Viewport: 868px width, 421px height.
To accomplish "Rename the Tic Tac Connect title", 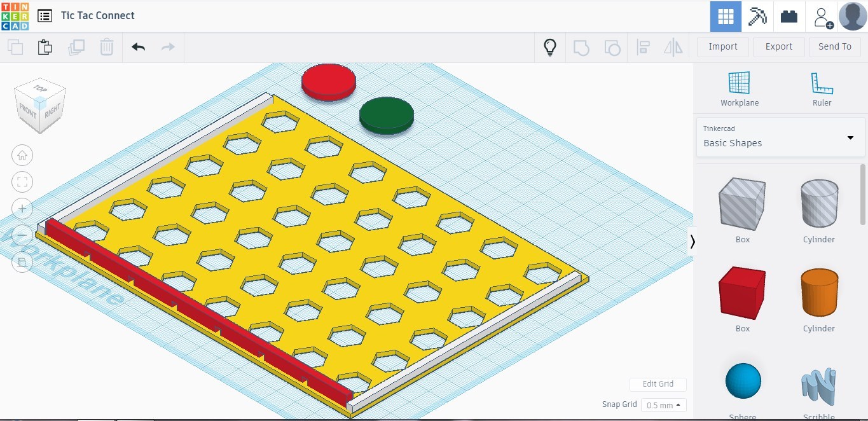I will 98,16.
